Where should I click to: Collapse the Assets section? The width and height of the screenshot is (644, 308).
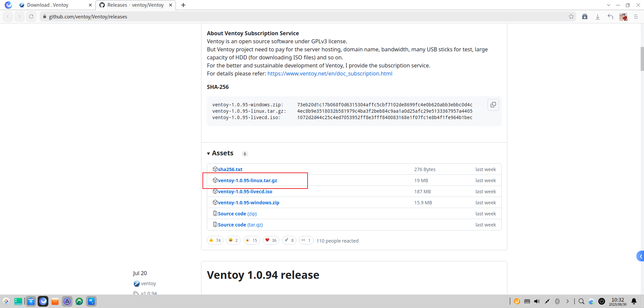[220, 153]
